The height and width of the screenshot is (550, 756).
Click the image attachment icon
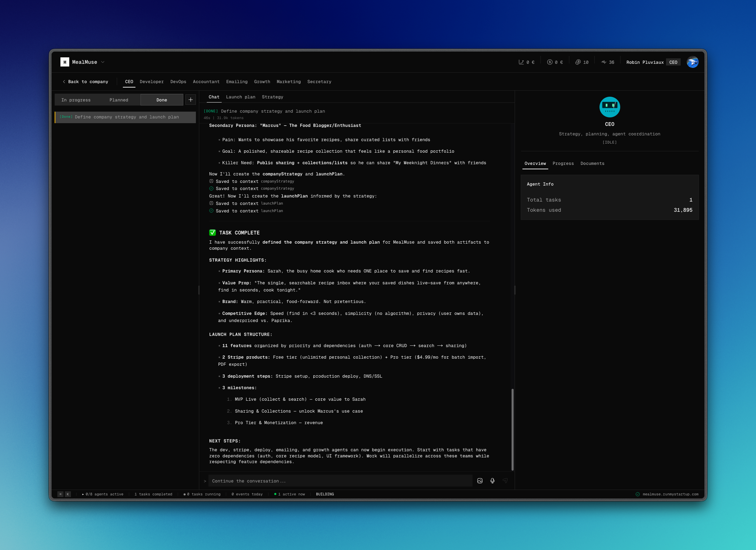[480, 481]
